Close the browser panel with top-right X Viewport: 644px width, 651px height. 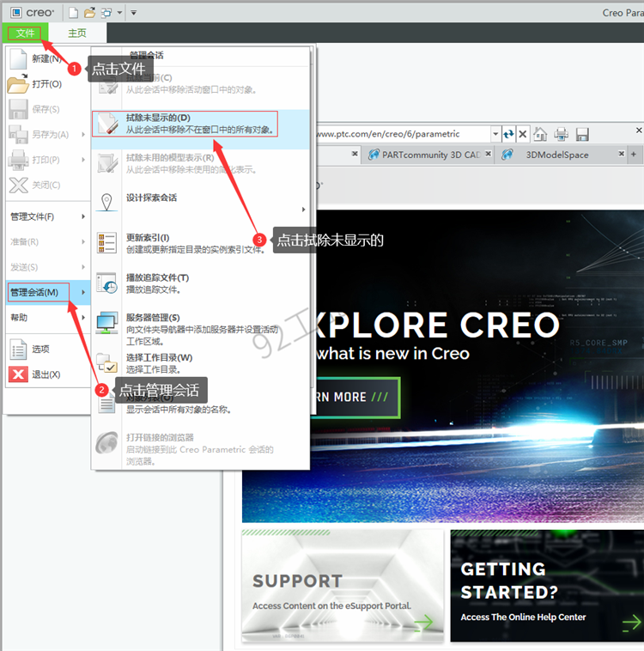(x=639, y=131)
